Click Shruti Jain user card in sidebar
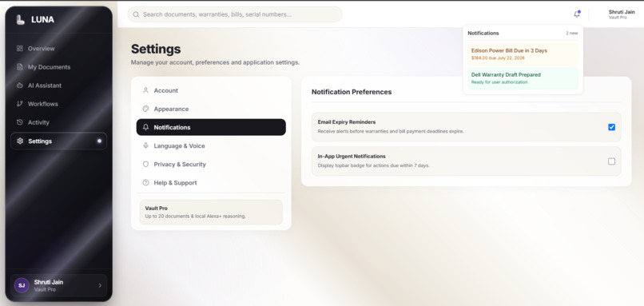Image resolution: width=644 pixels, height=306 pixels. (59, 285)
